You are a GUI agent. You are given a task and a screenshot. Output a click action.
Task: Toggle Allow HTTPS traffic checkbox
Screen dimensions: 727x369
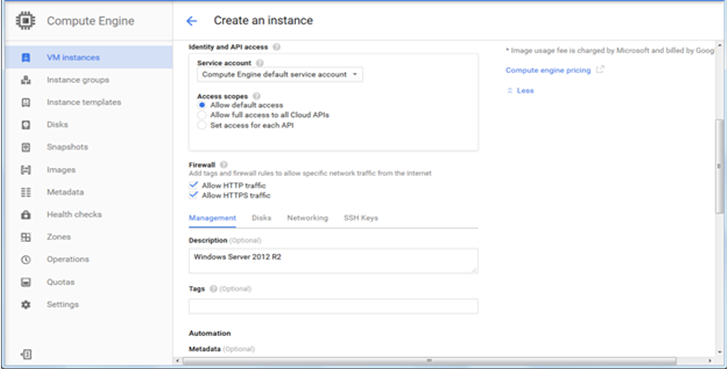[x=193, y=195]
